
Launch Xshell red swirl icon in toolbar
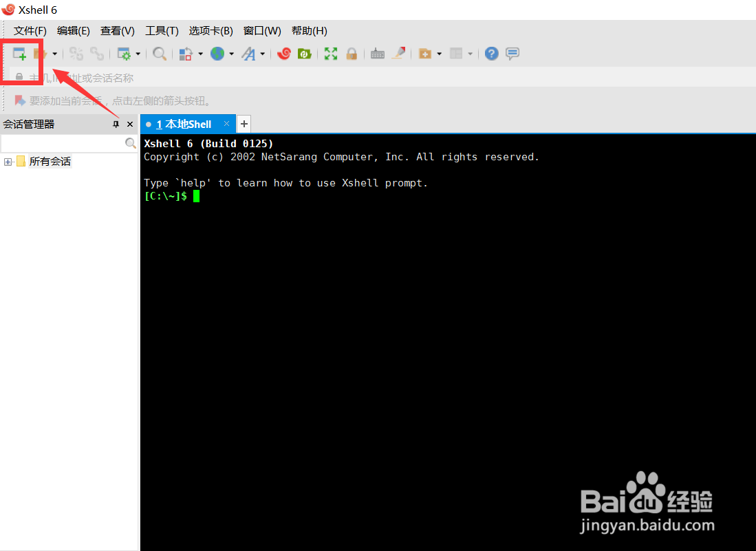click(x=284, y=54)
